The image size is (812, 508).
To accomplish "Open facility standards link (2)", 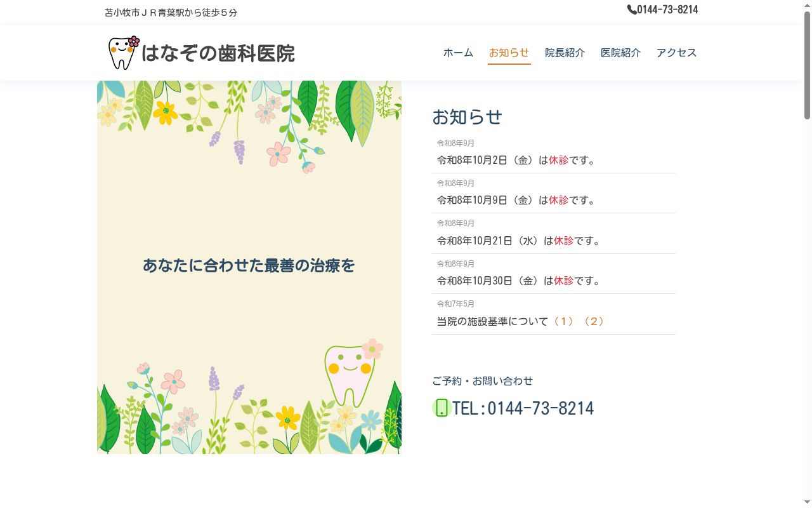I will [593, 321].
